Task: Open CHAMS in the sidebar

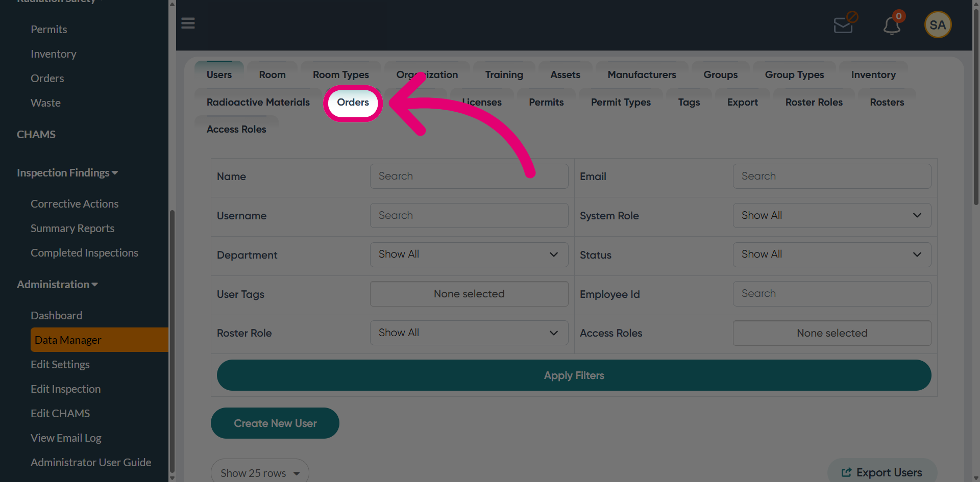Action: pyautogui.click(x=36, y=135)
